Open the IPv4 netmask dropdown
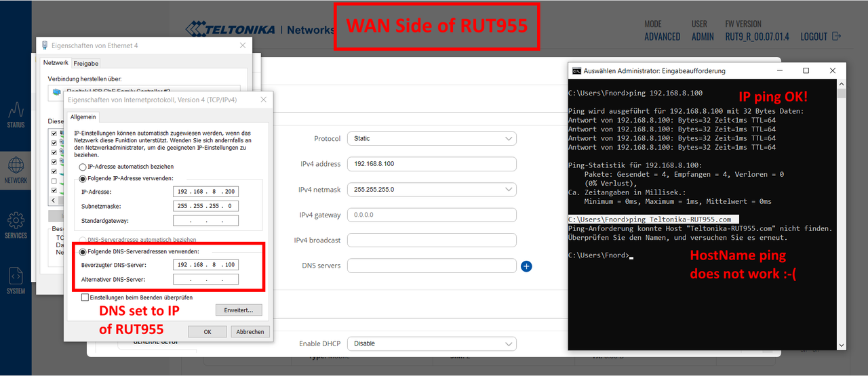868x376 pixels. (x=431, y=190)
